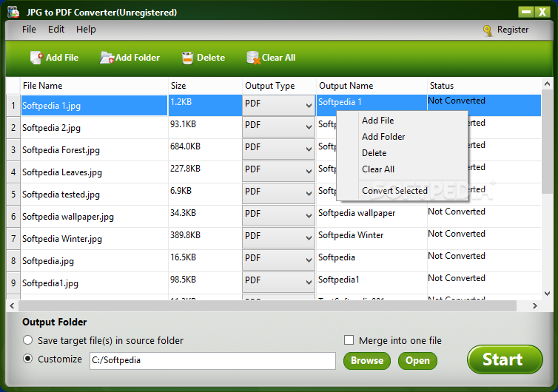The height and width of the screenshot is (392, 558).
Task: Select file Softpedia.jpg
Action: point(48,261)
